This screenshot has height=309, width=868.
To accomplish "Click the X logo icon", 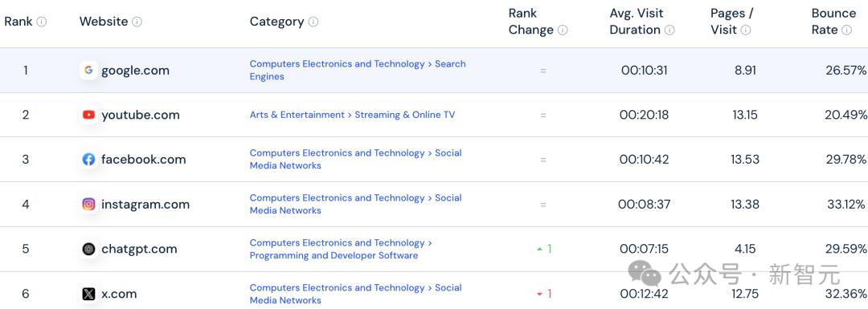I will (x=88, y=294).
